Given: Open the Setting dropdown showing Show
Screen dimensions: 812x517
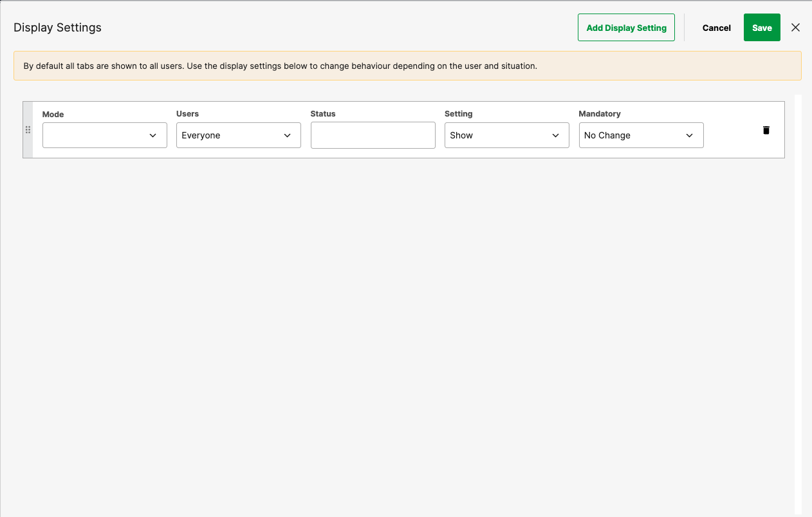Looking at the screenshot, I should (507, 135).
